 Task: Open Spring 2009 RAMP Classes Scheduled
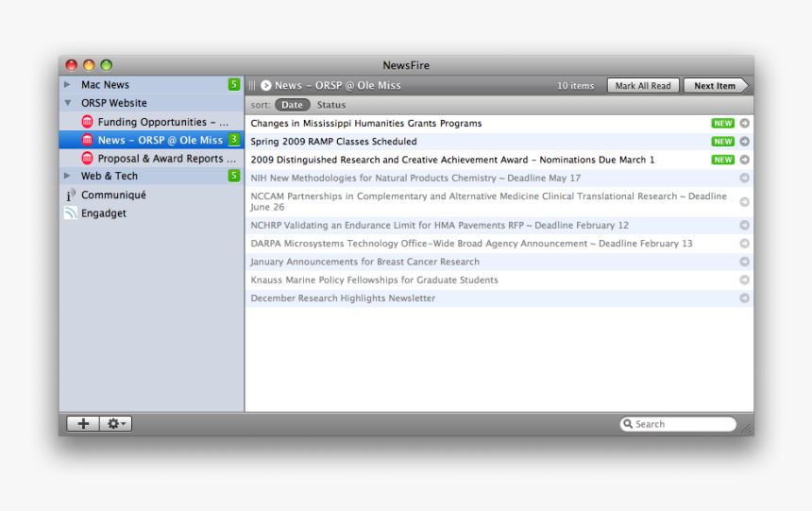[499, 142]
